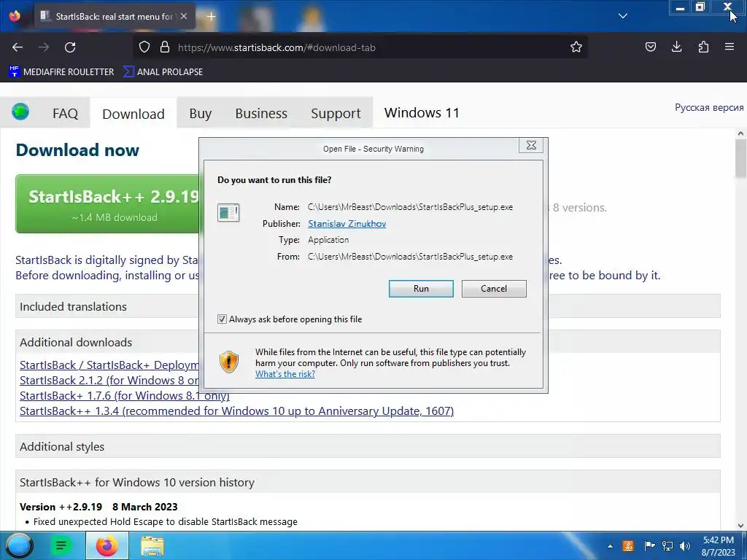Image resolution: width=747 pixels, height=560 pixels.
Task: Open the tracking protection shield icon
Action: pyautogui.click(x=144, y=47)
